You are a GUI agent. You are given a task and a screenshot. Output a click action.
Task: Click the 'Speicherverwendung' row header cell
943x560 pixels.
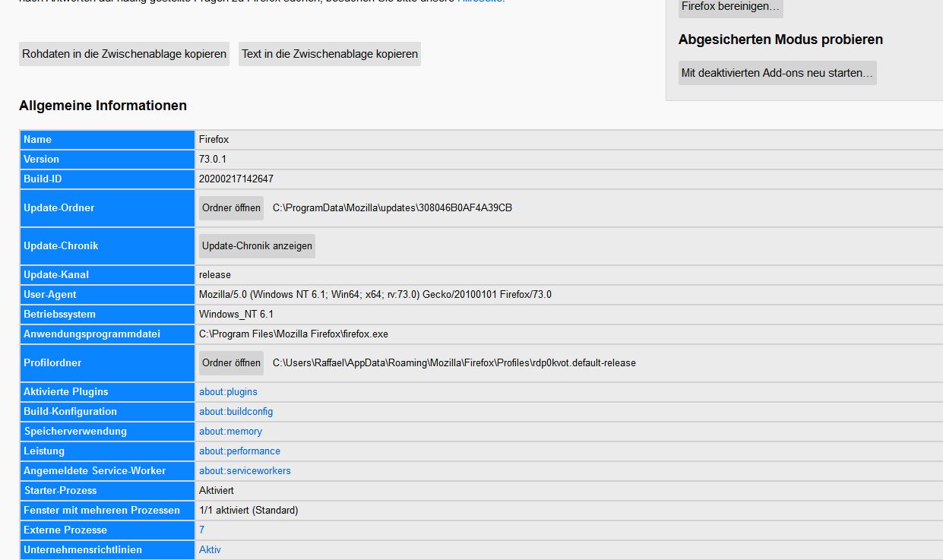pyautogui.click(x=108, y=431)
